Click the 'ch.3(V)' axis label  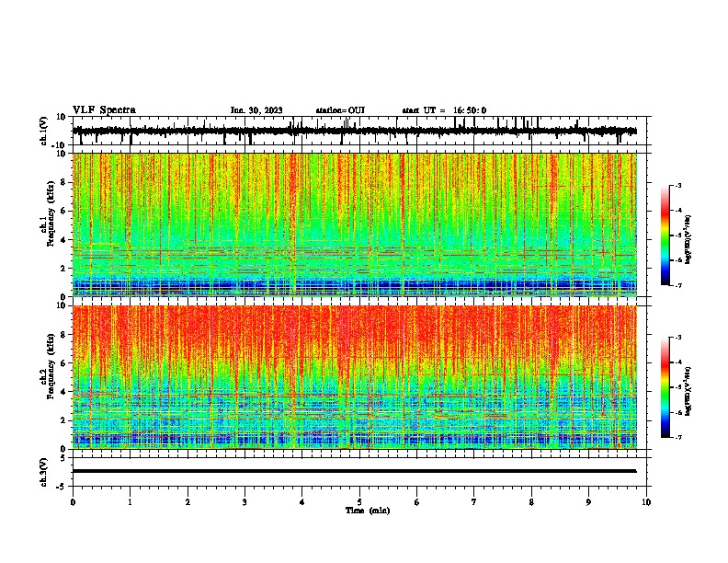(44, 472)
